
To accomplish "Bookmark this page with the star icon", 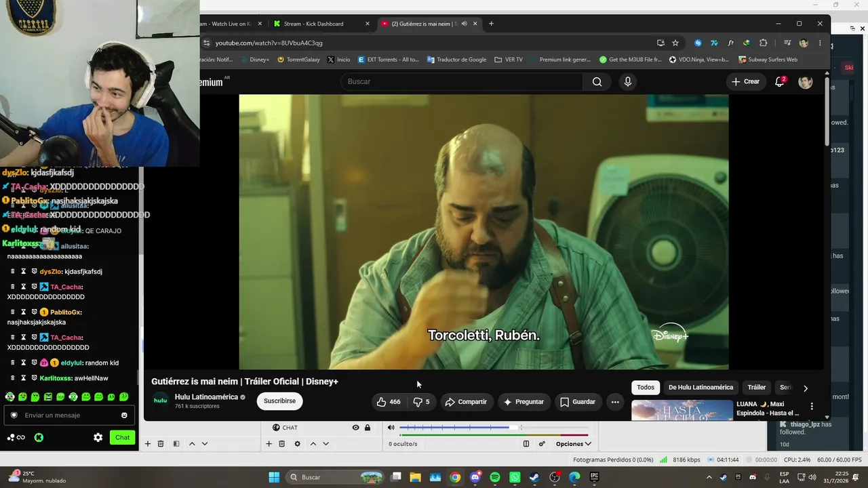I will pyautogui.click(x=675, y=43).
